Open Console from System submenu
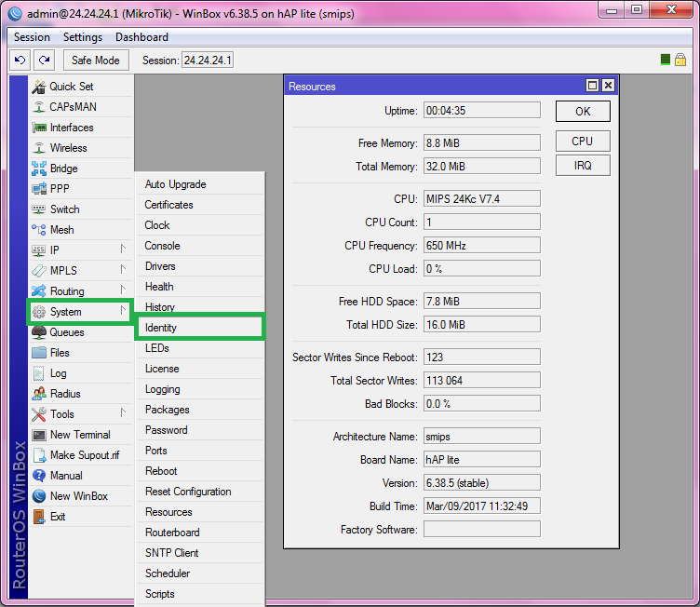The width and height of the screenshot is (700, 607). click(199, 246)
